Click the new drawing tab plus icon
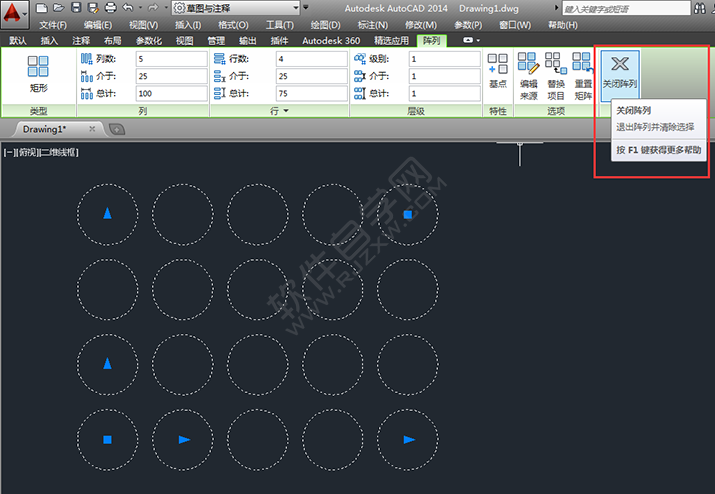The height and width of the screenshot is (494, 715). coord(117,130)
